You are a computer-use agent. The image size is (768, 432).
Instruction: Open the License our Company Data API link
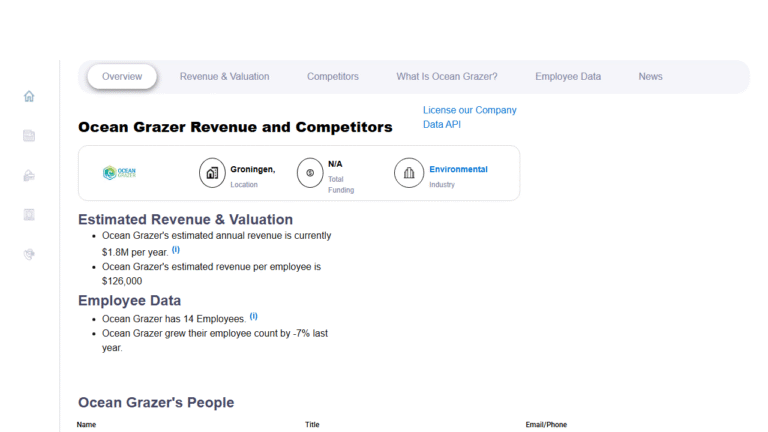pyautogui.click(x=469, y=117)
